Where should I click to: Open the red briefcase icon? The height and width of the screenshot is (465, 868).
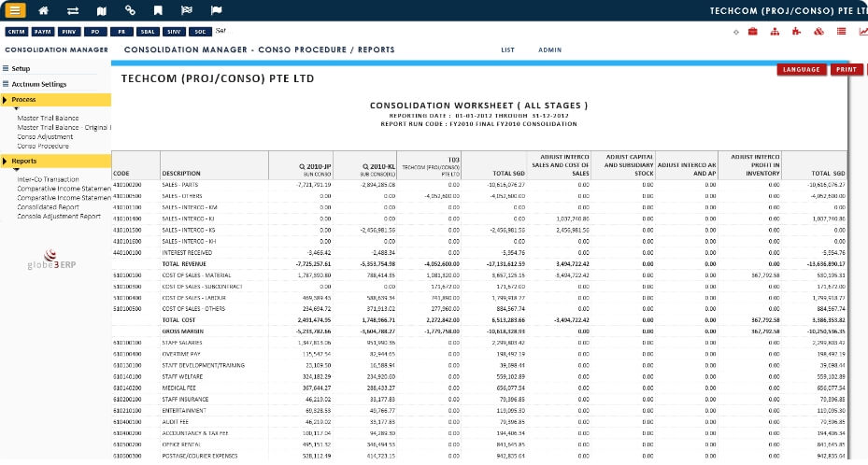(753, 32)
